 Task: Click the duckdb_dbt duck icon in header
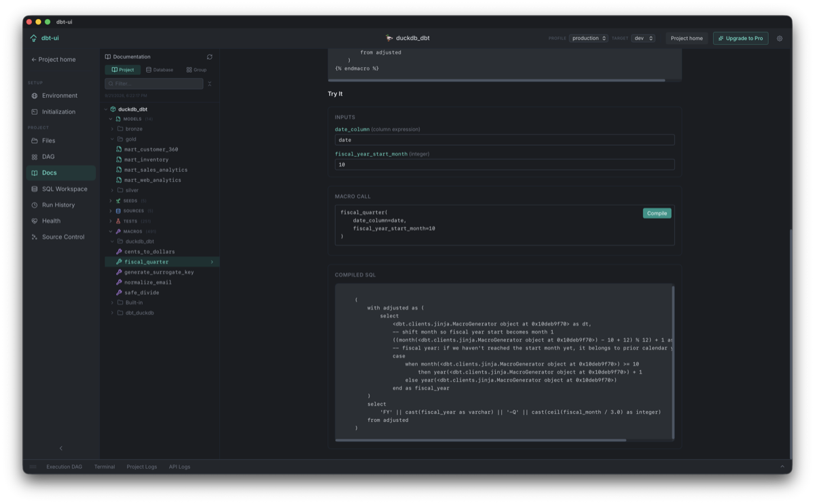[389, 39]
